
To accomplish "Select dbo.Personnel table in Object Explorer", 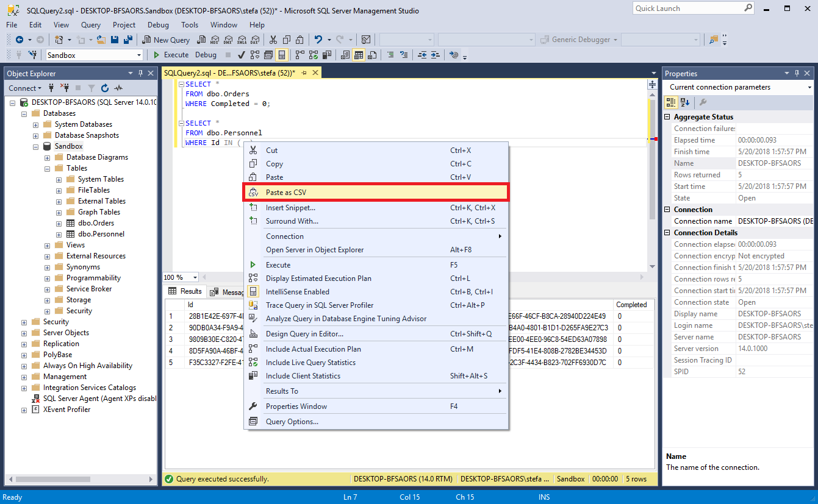I will [x=101, y=234].
